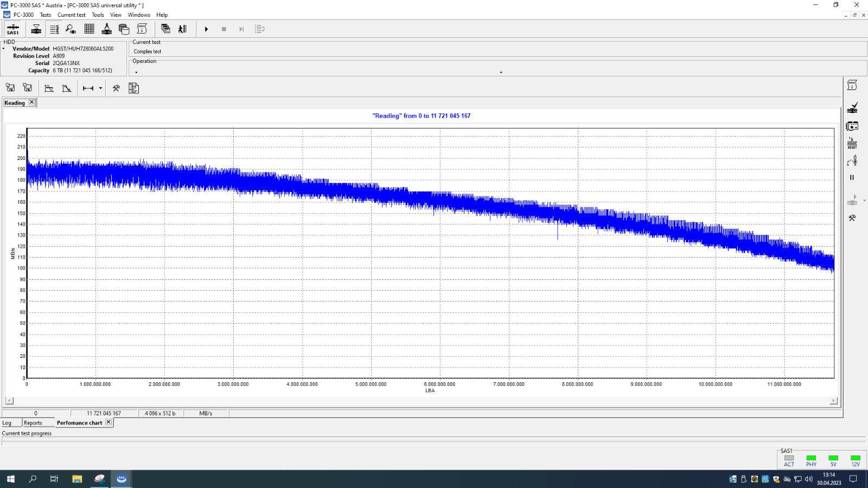
Task: Click the start LBA field showing 0
Action: (x=36, y=413)
